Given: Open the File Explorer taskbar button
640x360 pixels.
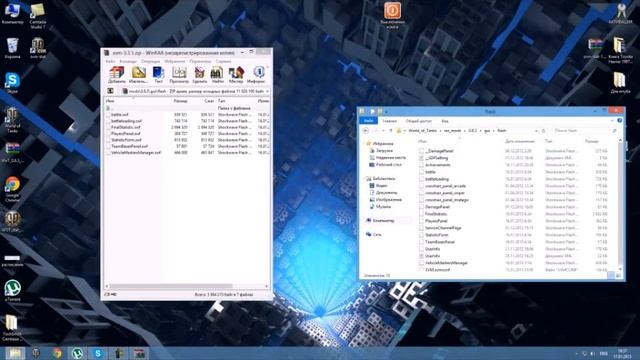Looking at the screenshot, I should coord(15,353).
